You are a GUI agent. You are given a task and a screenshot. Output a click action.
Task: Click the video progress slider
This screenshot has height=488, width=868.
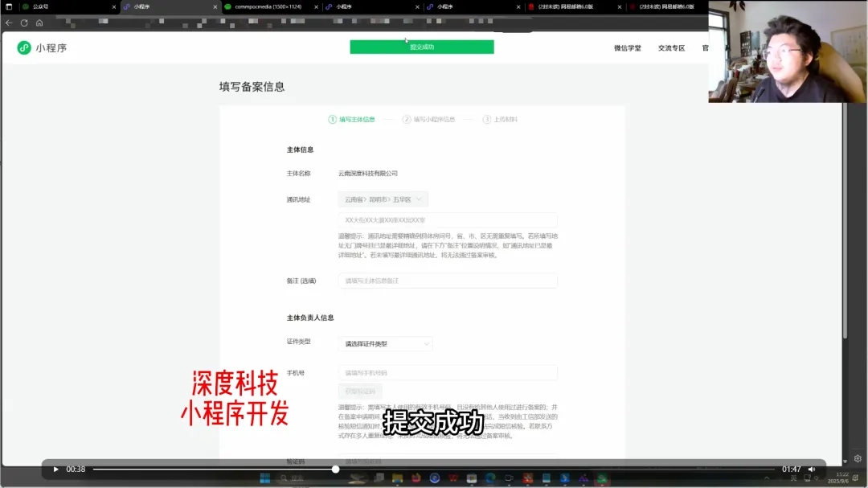(x=334, y=469)
